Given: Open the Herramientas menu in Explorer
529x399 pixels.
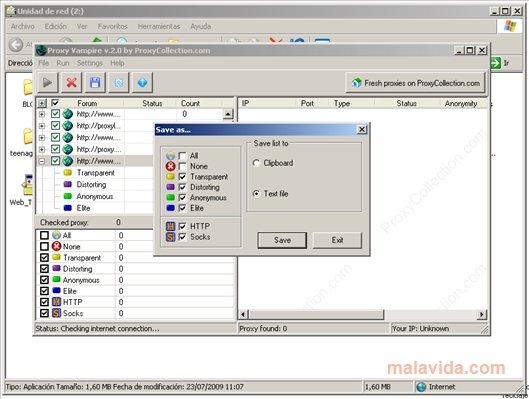Looking at the screenshot, I should 159,26.
